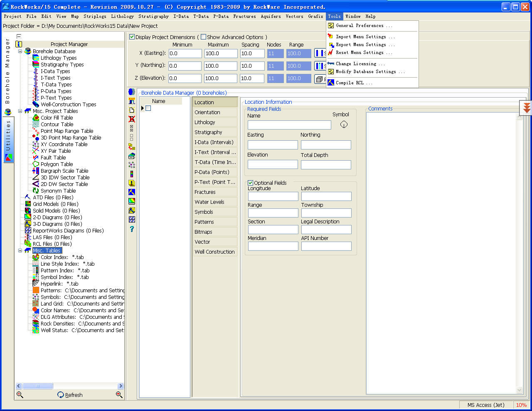
Task: Click the project tree scrollbar left arrow
Action: (x=19, y=386)
